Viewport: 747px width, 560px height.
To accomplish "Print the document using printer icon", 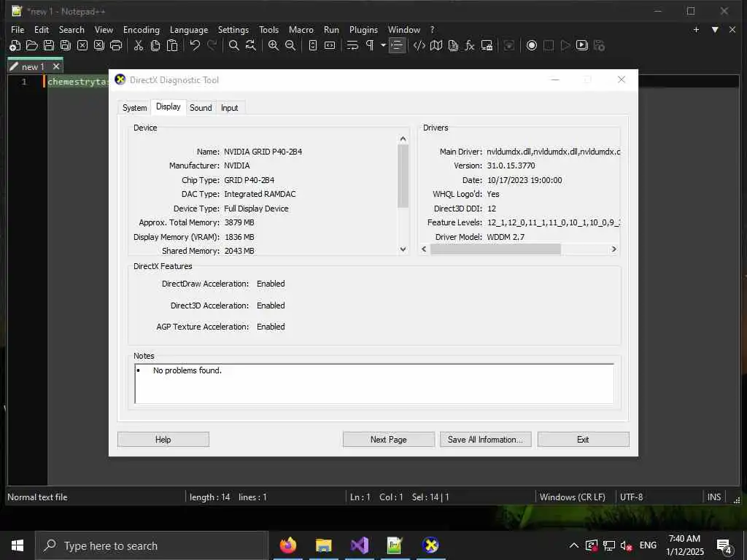I will [x=116, y=46].
